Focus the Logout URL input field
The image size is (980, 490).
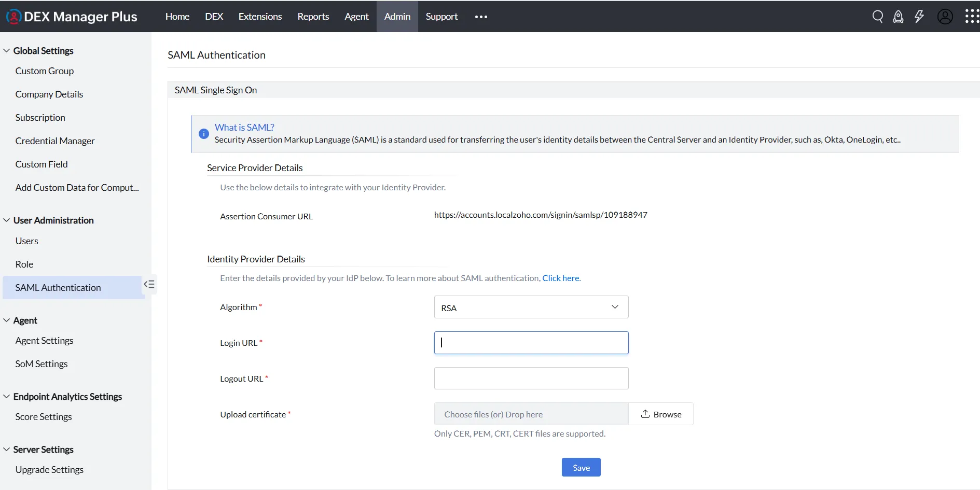pos(531,379)
